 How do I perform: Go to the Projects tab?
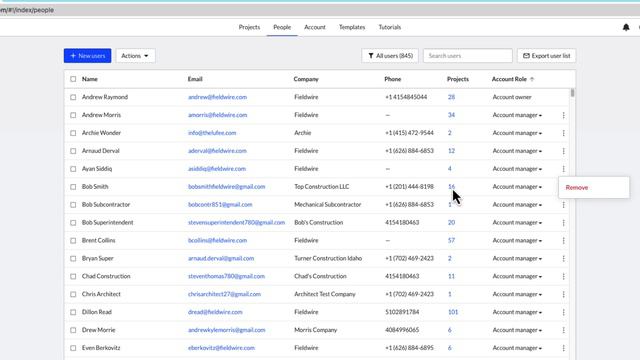point(249,27)
